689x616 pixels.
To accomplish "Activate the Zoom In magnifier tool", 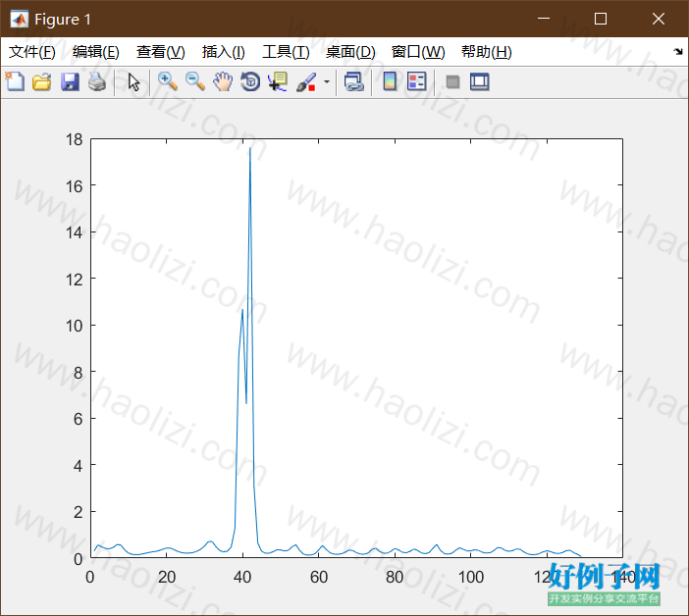I will coord(168,81).
